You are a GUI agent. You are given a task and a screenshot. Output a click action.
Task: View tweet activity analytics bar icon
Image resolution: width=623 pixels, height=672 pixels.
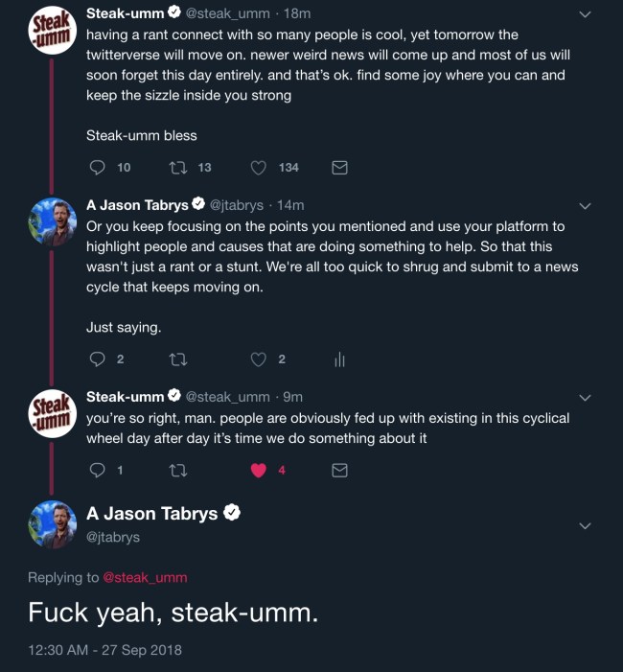coord(339,359)
